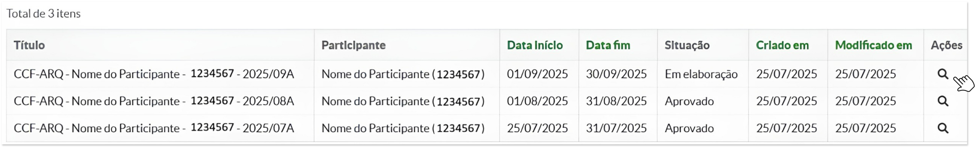Sort by Data Início column header

(534, 45)
